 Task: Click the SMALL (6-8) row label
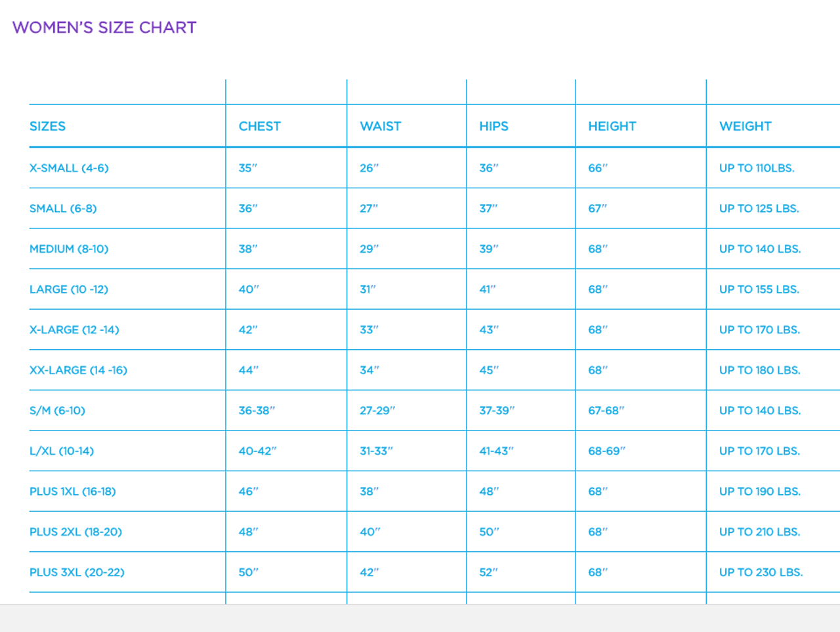tap(63, 209)
